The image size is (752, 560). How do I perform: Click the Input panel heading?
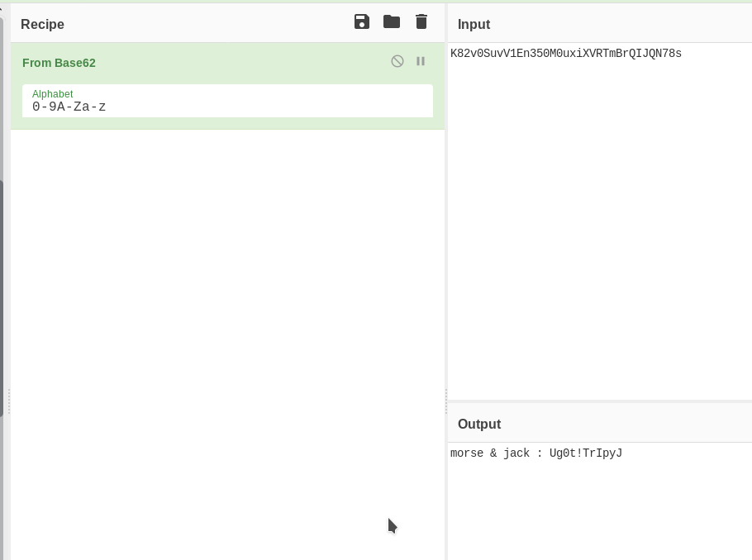pos(474,25)
